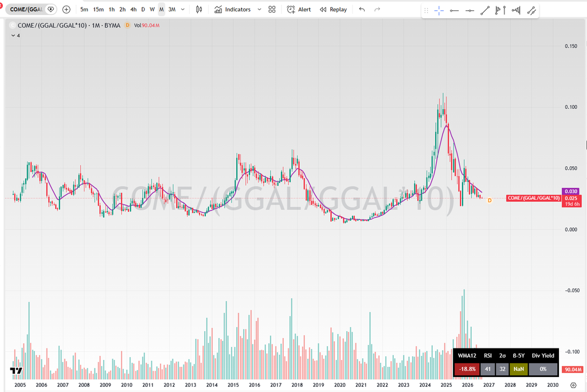The image size is (587, 392).
Task: Redo the chart action
Action: pyautogui.click(x=377, y=9)
